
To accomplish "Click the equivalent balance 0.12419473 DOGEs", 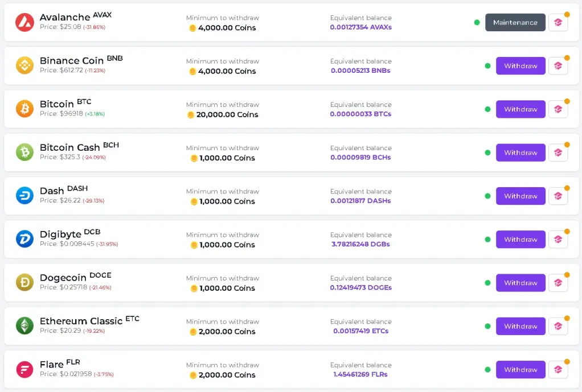I will click(x=361, y=287).
